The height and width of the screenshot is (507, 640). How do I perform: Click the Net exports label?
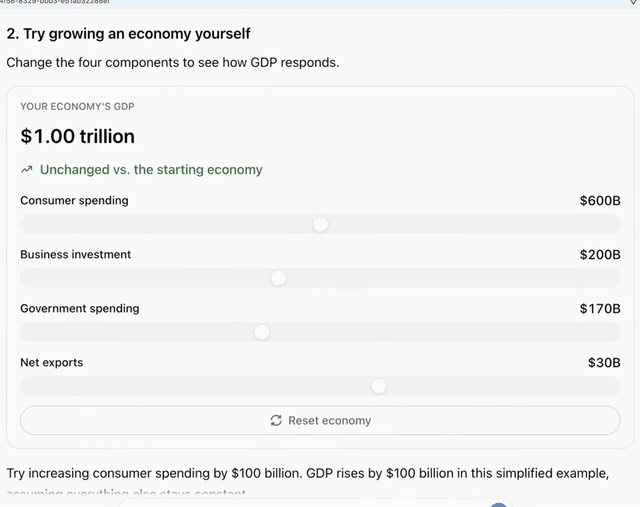[x=51, y=362]
